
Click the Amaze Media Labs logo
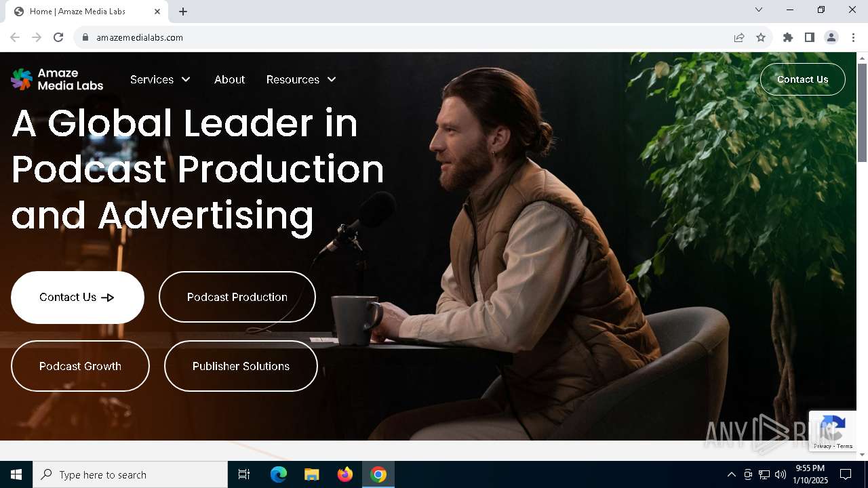point(57,79)
